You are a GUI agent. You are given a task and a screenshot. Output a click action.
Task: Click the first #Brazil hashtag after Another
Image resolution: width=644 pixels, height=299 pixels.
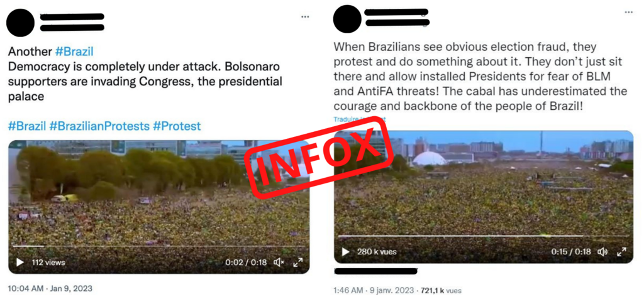tap(74, 52)
